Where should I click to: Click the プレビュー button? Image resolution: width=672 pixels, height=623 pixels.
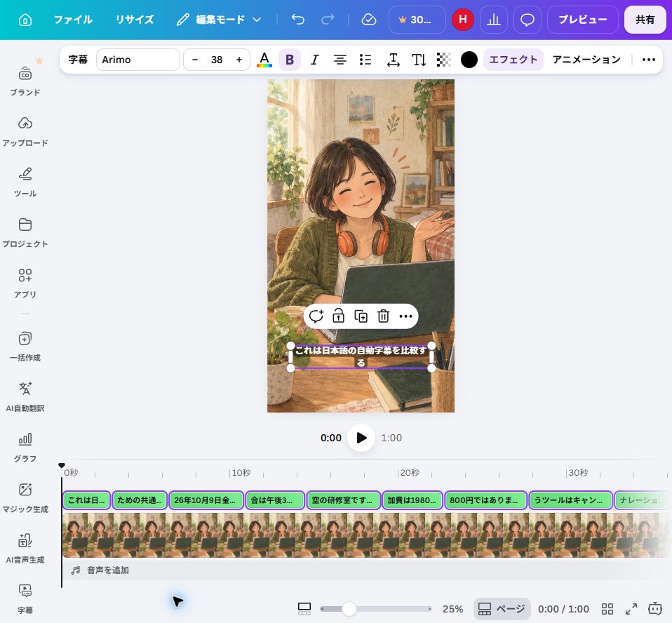[x=582, y=20]
